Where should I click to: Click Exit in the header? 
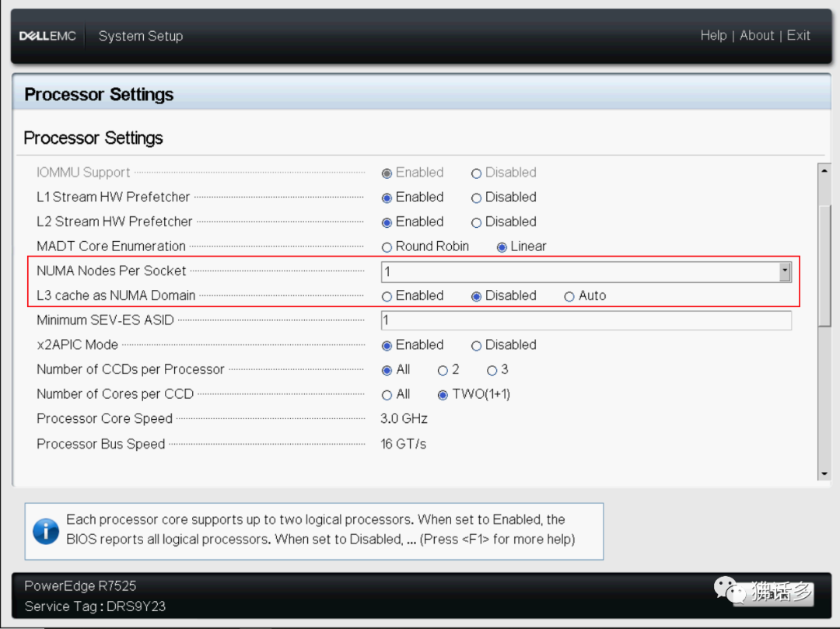[799, 36]
